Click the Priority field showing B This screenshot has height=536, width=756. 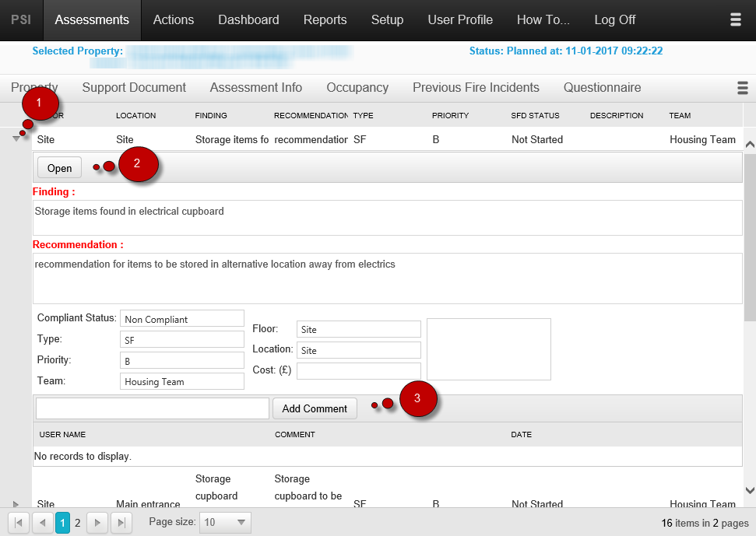click(x=182, y=360)
